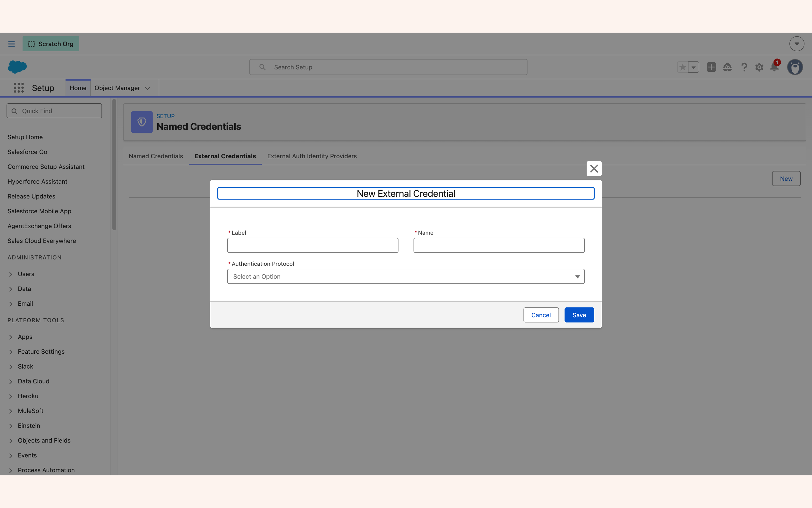Image resolution: width=812 pixels, height=508 pixels.
Task: Click the Named Credentials shield icon
Action: 142,122
